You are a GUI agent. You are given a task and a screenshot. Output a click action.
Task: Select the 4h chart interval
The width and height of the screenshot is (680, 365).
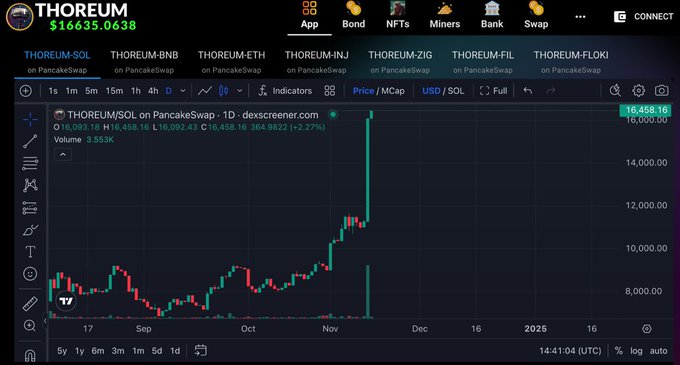click(x=153, y=91)
